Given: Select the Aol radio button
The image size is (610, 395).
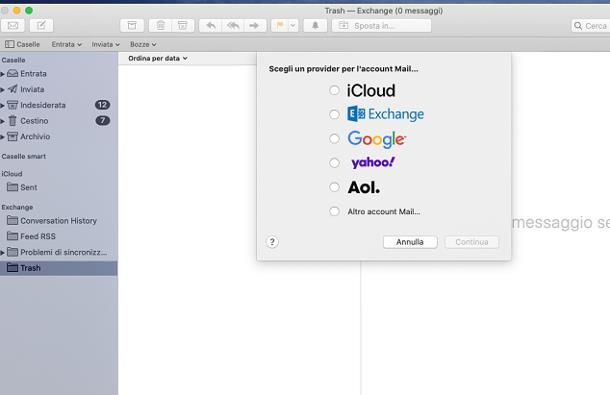Looking at the screenshot, I should tap(334, 187).
